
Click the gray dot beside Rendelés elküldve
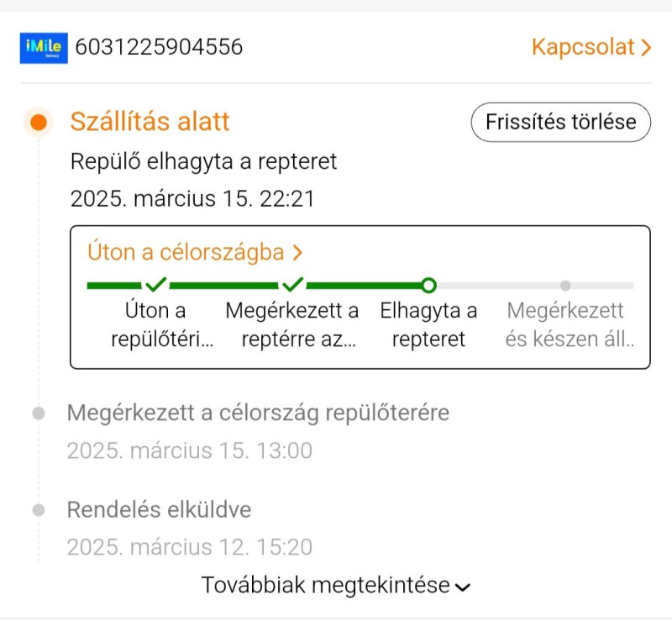point(38,510)
